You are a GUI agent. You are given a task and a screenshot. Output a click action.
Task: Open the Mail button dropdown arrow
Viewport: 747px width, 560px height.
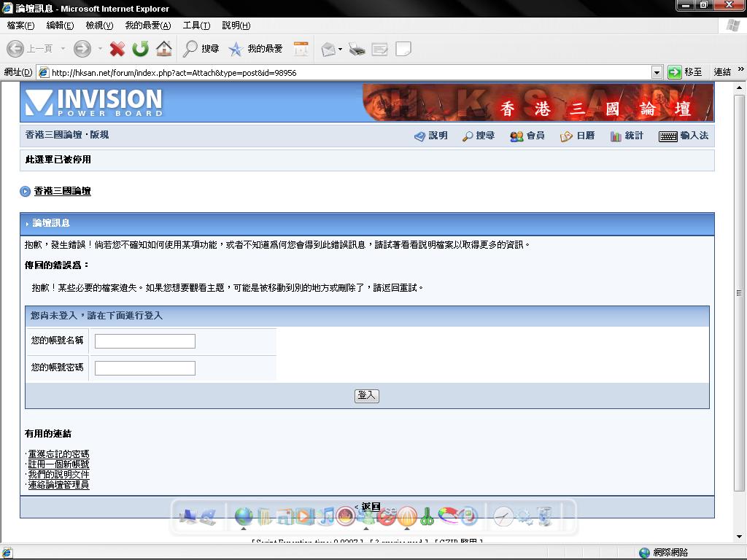340,49
